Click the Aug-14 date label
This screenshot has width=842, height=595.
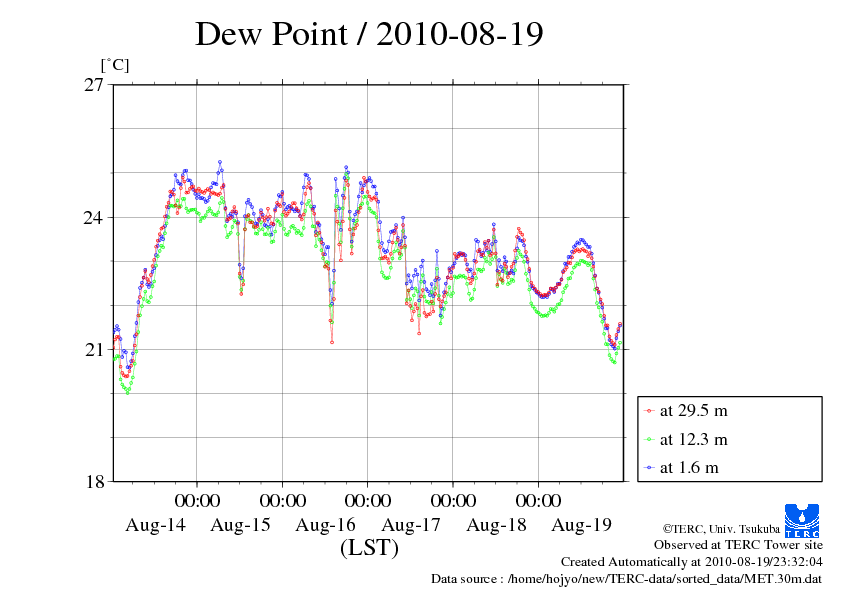pos(155,525)
